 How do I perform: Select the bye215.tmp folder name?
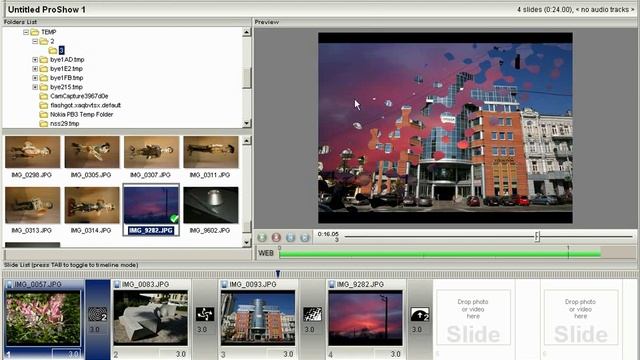point(66,87)
